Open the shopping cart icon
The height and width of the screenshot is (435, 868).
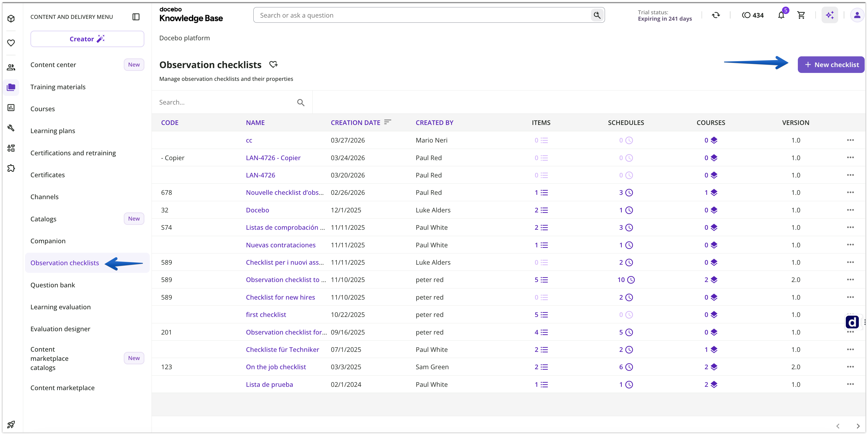coord(801,15)
